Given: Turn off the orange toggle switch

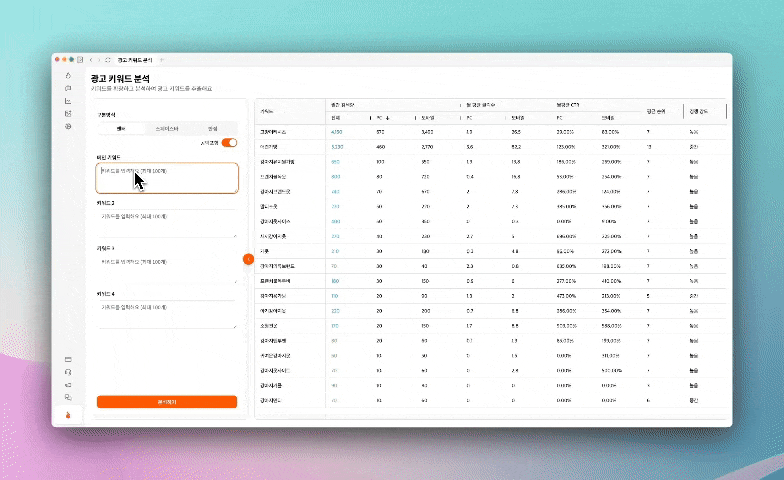Looking at the screenshot, I should pos(230,143).
